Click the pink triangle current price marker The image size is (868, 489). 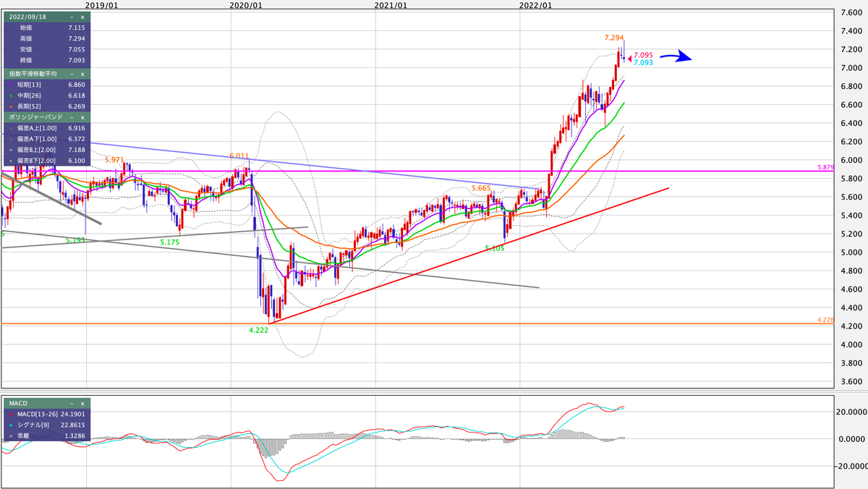(x=629, y=59)
